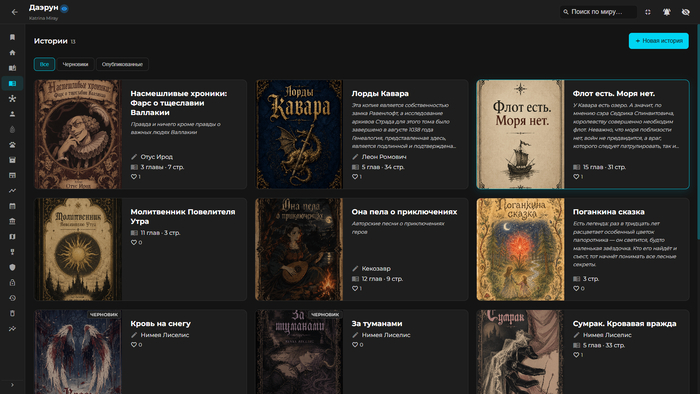The height and width of the screenshot is (394, 700).
Task: Select the highlighted stories icon in the sidebar
Action: 12,83
